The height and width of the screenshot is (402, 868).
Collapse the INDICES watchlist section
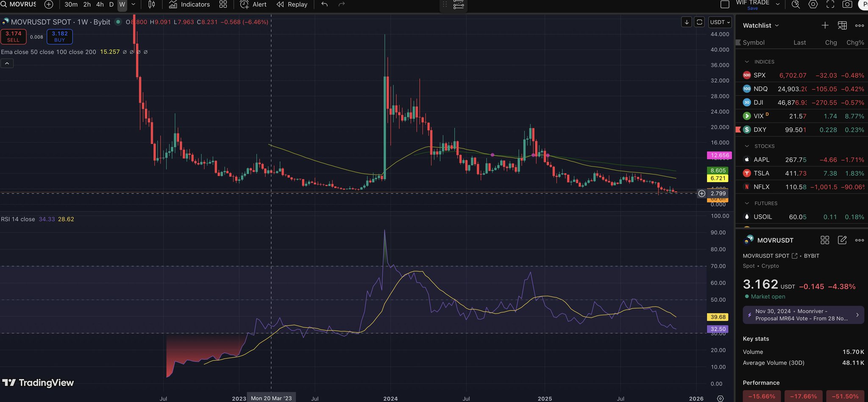click(x=747, y=61)
